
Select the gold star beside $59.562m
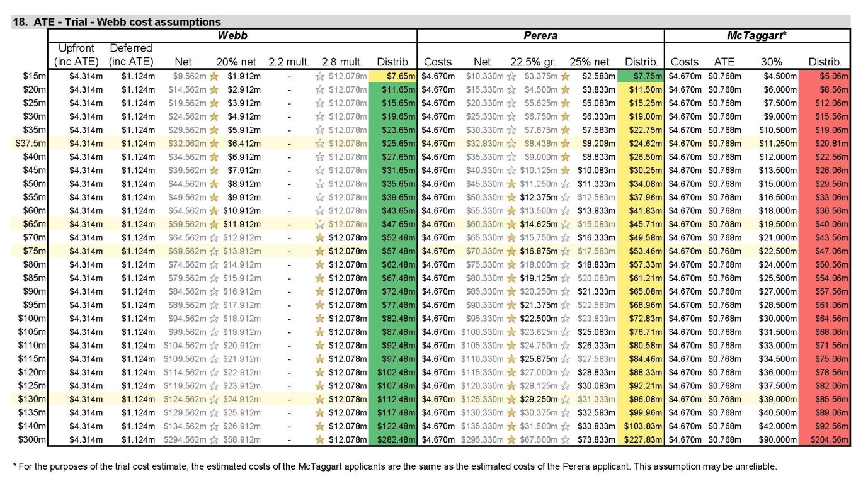coord(214,223)
